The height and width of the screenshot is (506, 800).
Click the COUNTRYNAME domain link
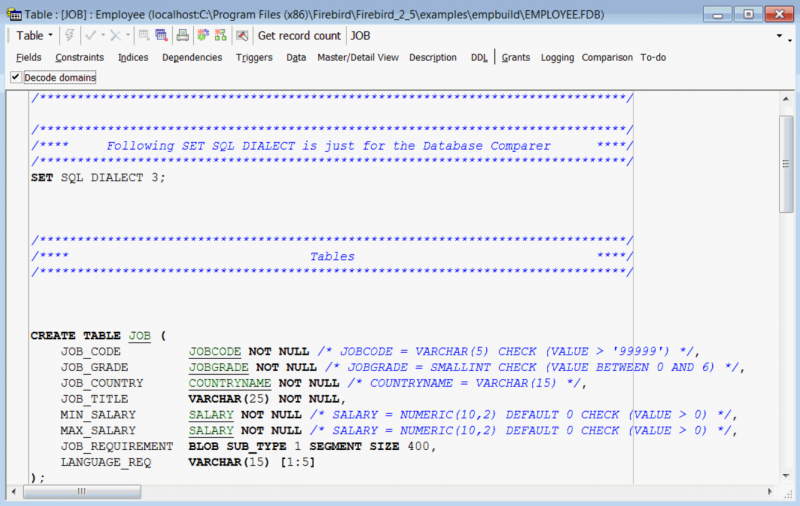coord(230,383)
